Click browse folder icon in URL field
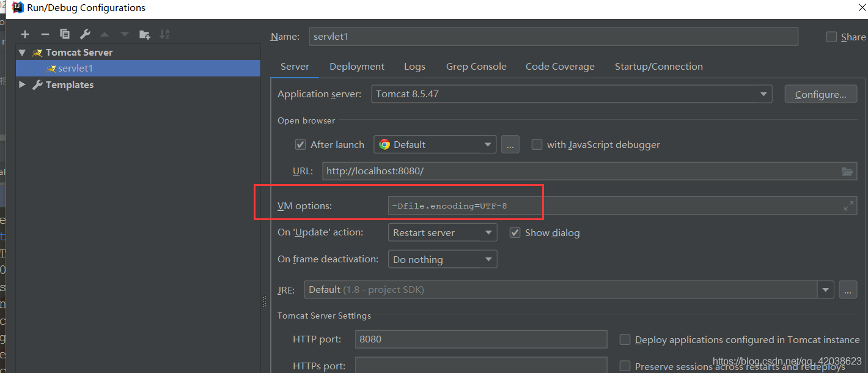The image size is (868, 373). pyautogui.click(x=847, y=171)
